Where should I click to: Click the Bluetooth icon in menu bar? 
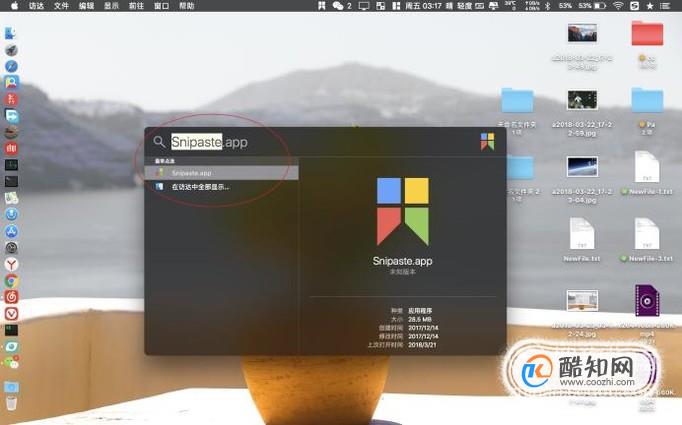coord(548,6)
